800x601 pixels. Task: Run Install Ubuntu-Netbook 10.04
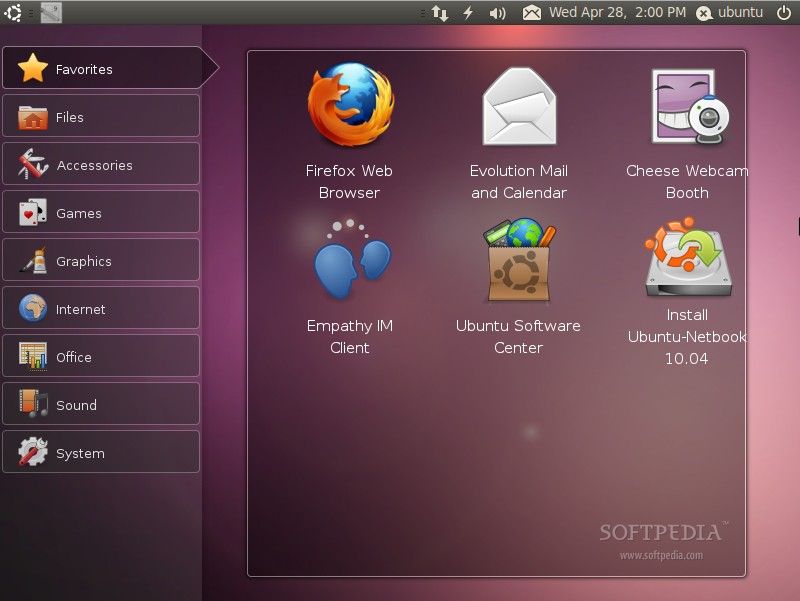coord(687,291)
